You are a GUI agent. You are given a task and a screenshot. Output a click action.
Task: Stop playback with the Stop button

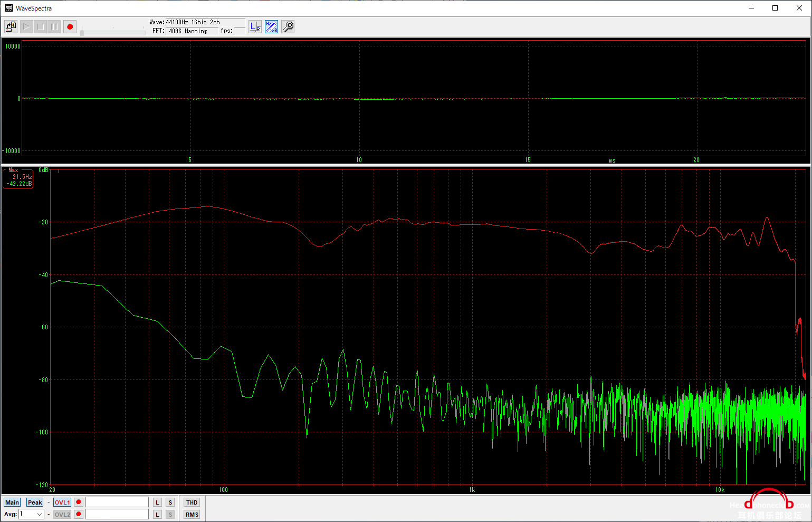[x=41, y=26]
